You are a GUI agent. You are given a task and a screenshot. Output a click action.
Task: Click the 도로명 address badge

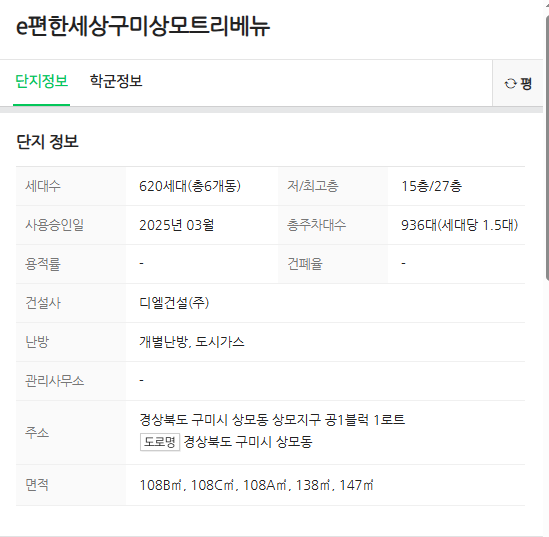coord(160,442)
